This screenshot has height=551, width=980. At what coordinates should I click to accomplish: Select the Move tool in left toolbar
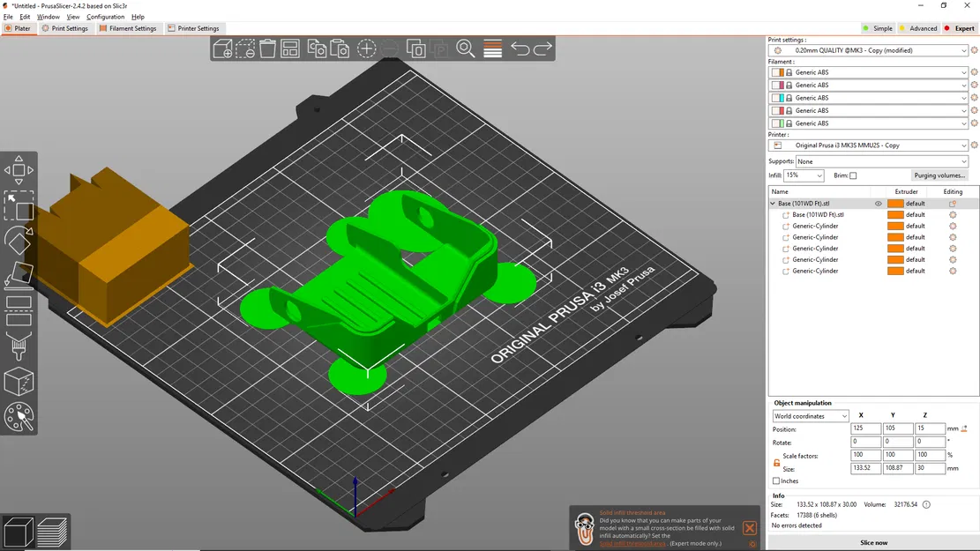pos(19,170)
